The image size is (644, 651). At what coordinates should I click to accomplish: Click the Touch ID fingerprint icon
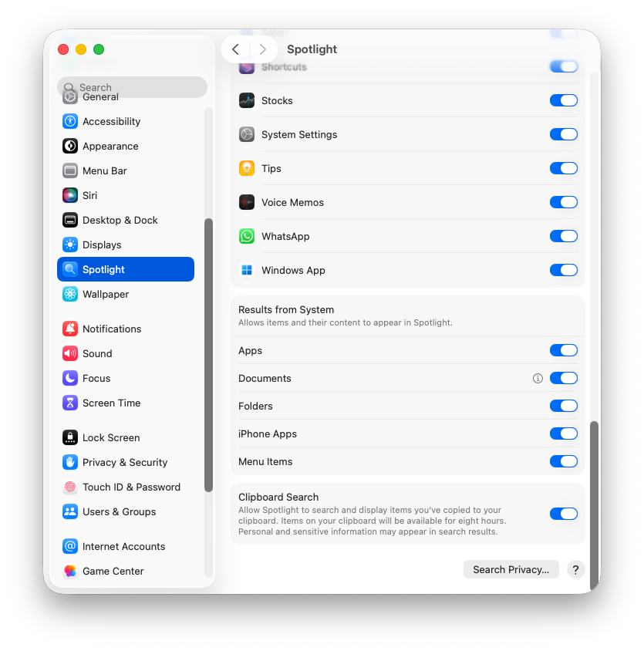70,487
